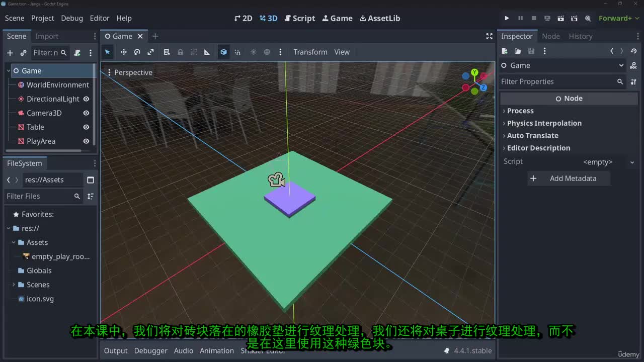The width and height of the screenshot is (644, 362).
Task: Activate the Select mode arrow tool
Action: tap(107, 52)
